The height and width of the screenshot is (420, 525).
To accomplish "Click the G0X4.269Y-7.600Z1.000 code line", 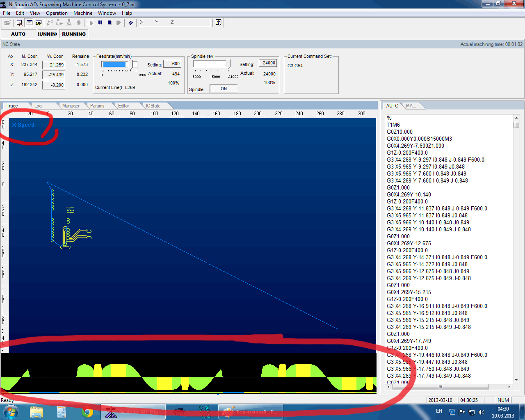I will click(x=415, y=146).
